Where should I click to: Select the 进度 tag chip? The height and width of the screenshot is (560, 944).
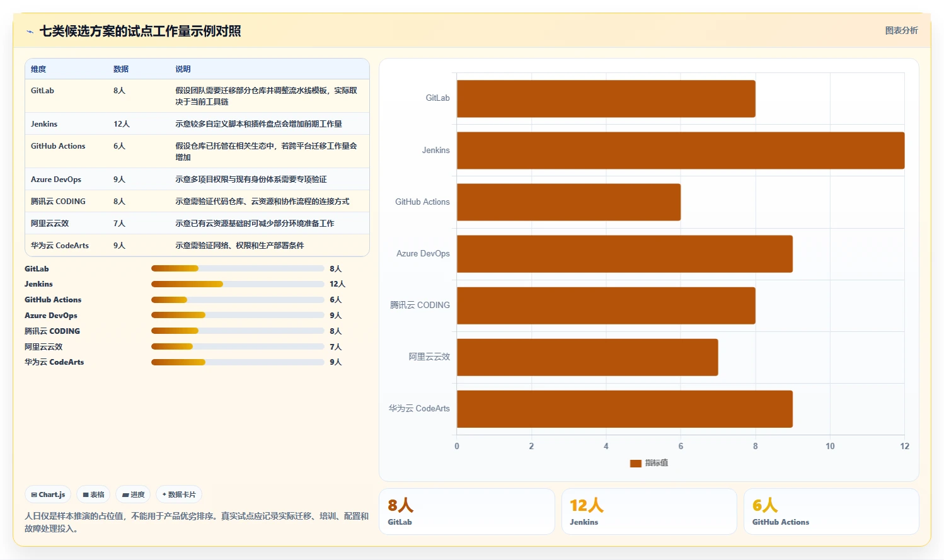click(133, 494)
